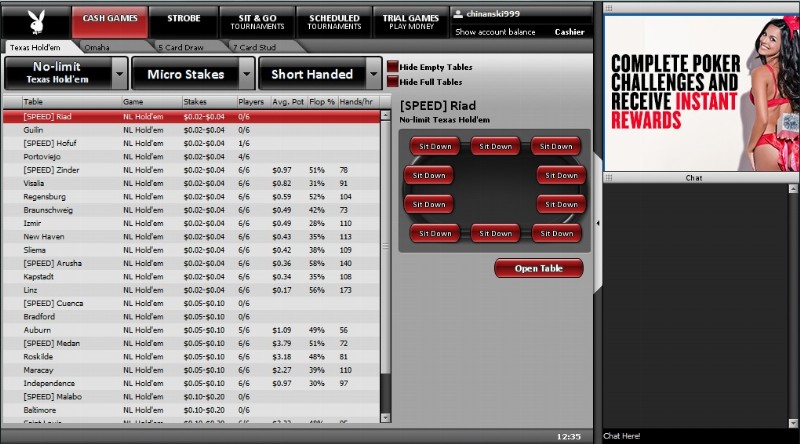Click the table list scrollbar thumb
800x444 pixels.
pos(386,246)
